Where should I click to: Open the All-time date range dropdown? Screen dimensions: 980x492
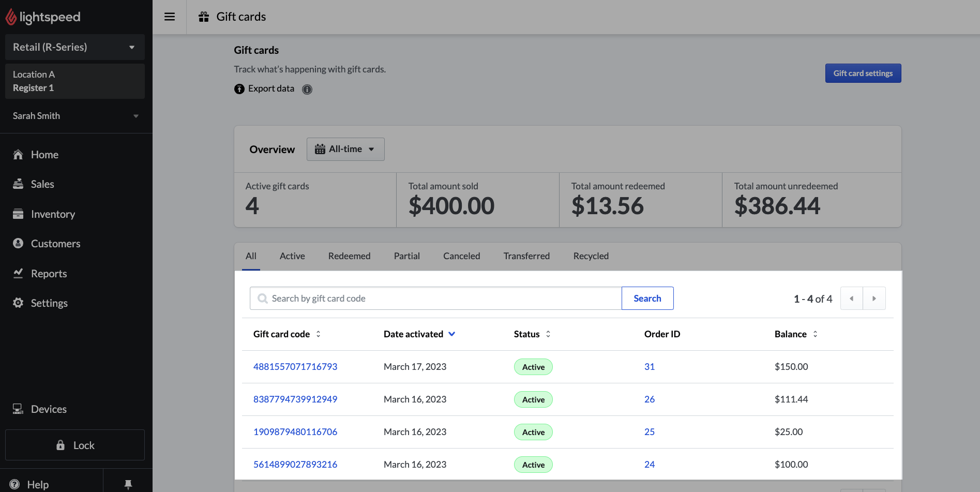[x=345, y=149]
